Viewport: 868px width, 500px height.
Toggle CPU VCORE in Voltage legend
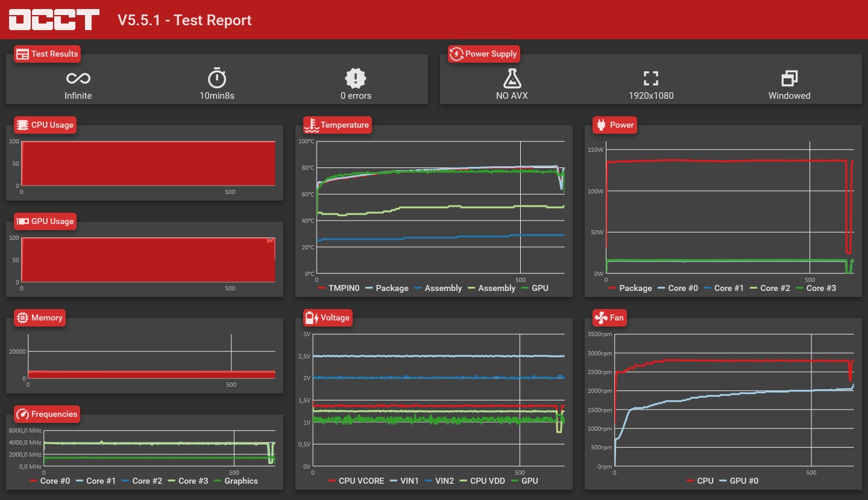[x=356, y=481]
